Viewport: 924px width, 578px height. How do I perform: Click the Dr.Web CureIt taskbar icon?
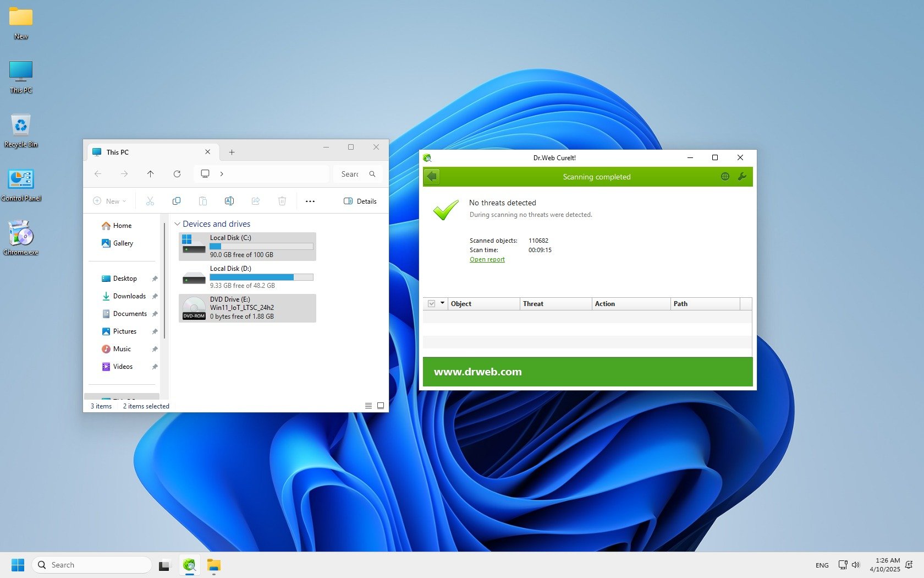[x=190, y=565]
